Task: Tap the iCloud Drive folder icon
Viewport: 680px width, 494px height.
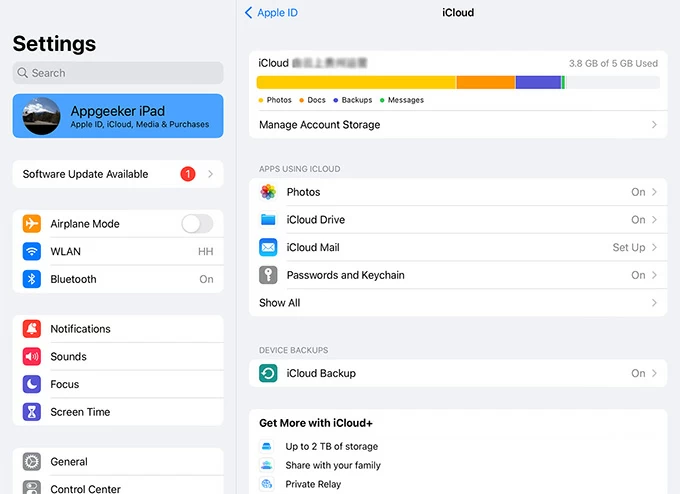Action: point(268,220)
